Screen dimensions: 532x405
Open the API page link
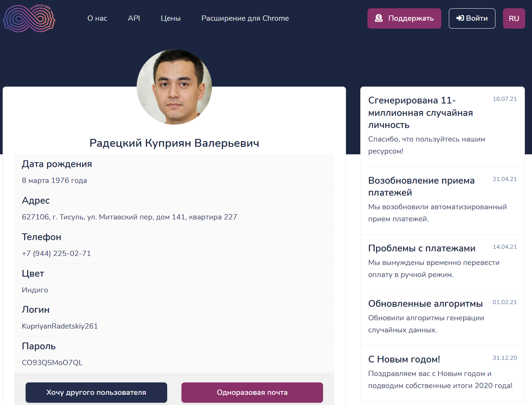tap(134, 18)
